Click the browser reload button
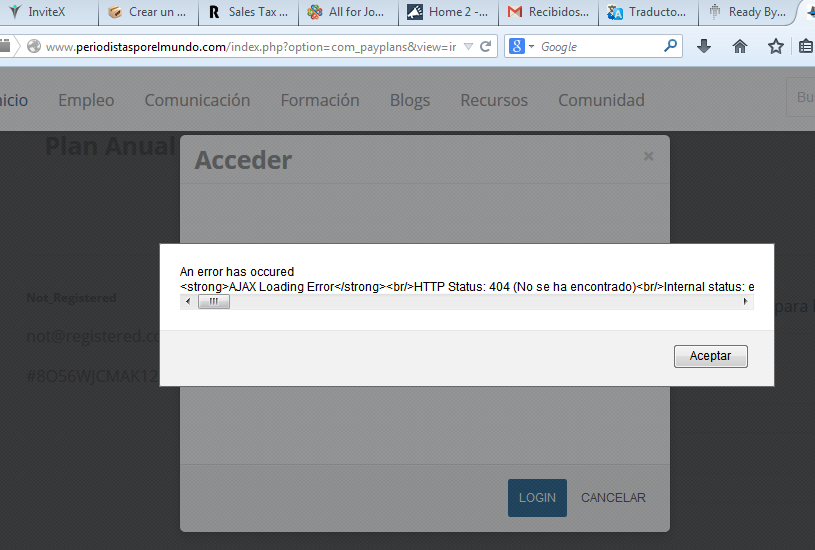815x550 pixels. click(x=486, y=47)
